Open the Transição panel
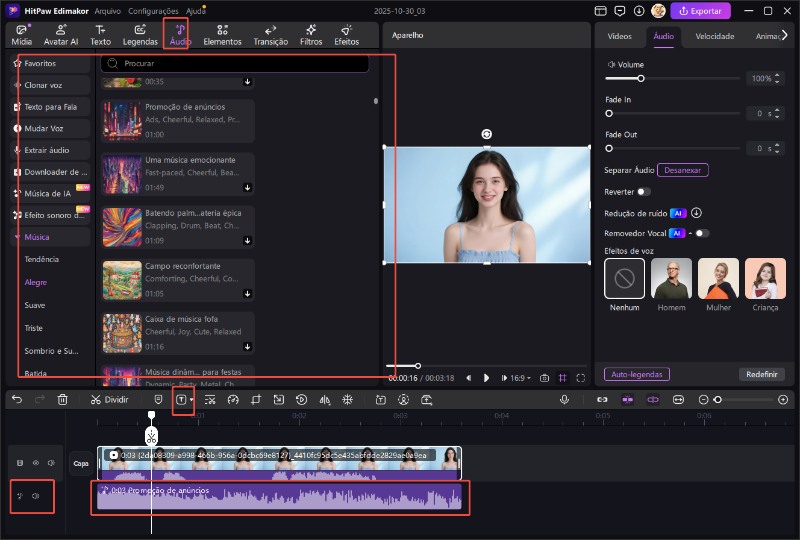The width and height of the screenshot is (800, 540). coord(270,35)
